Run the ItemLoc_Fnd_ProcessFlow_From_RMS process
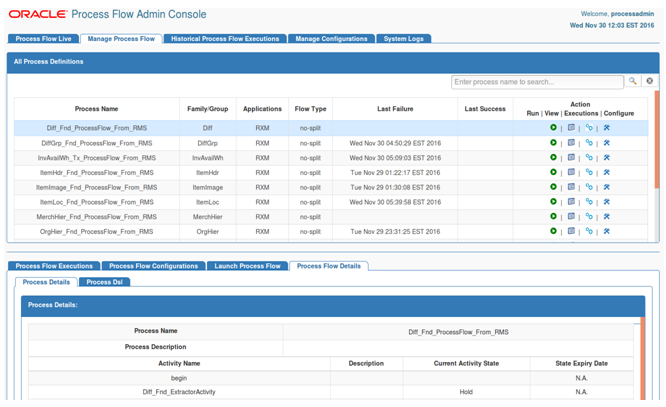 coord(553,201)
